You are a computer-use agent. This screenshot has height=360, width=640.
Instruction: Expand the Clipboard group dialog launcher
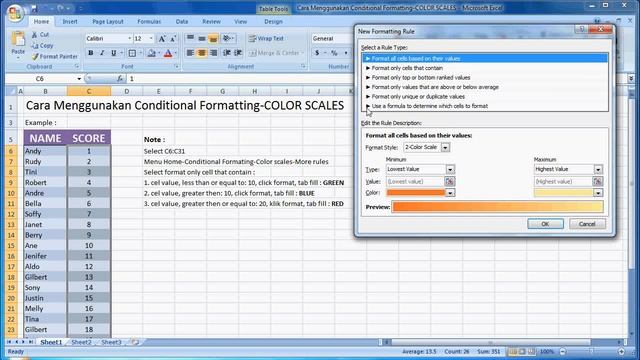[77, 66]
